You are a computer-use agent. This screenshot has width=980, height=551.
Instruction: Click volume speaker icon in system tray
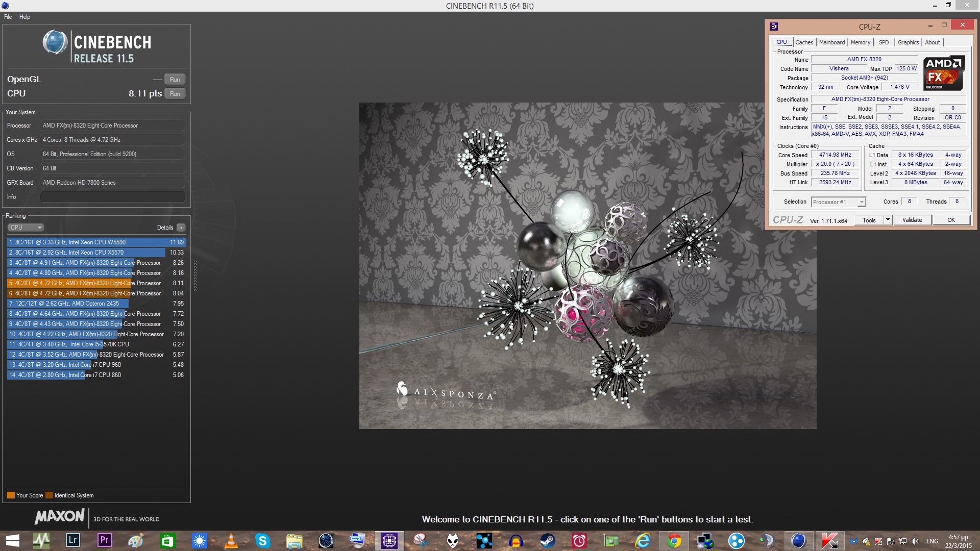pyautogui.click(x=915, y=541)
